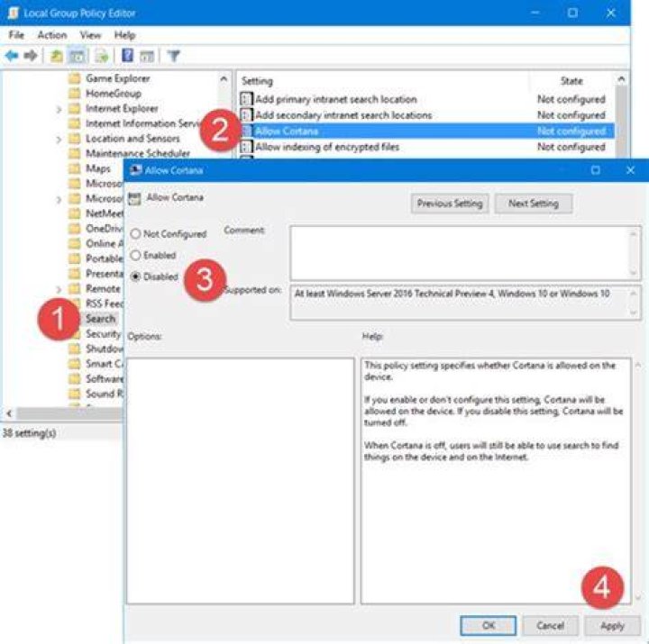The image size is (649, 644).
Task: Open the Action menu
Action: point(52,35)
